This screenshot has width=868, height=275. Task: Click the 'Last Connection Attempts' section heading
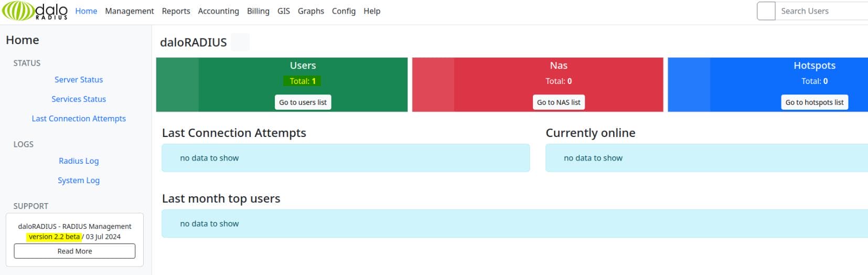pos(234,133)
